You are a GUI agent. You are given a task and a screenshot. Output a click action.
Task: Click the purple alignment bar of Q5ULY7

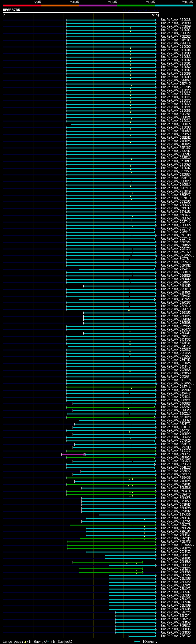click(x=73, y=454)
